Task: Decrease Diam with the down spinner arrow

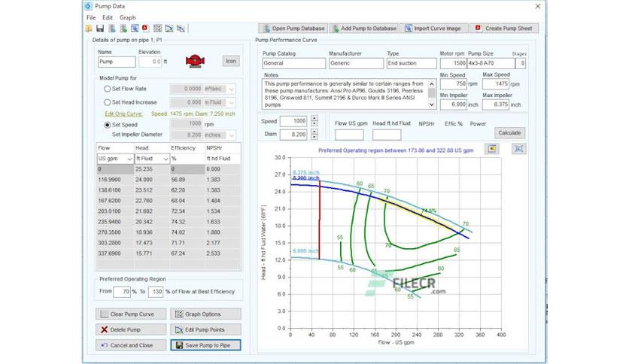Action: point(314,137)
